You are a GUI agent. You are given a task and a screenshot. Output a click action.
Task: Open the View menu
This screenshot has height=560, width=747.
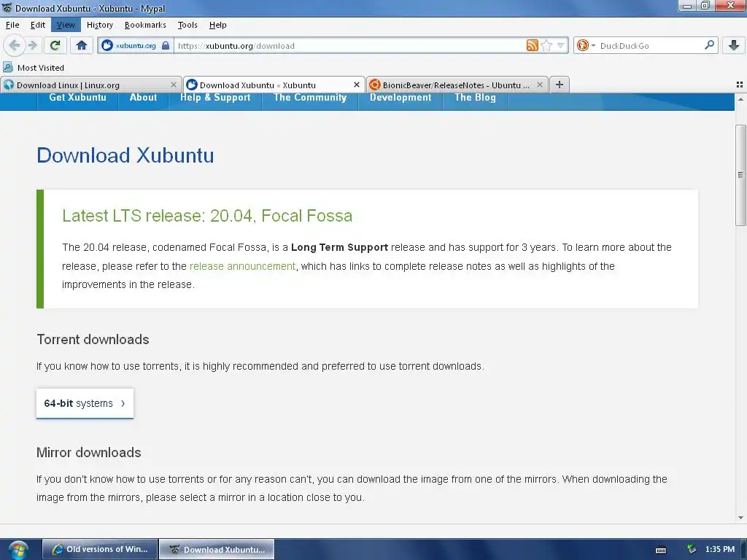click(x=66, y=25)
